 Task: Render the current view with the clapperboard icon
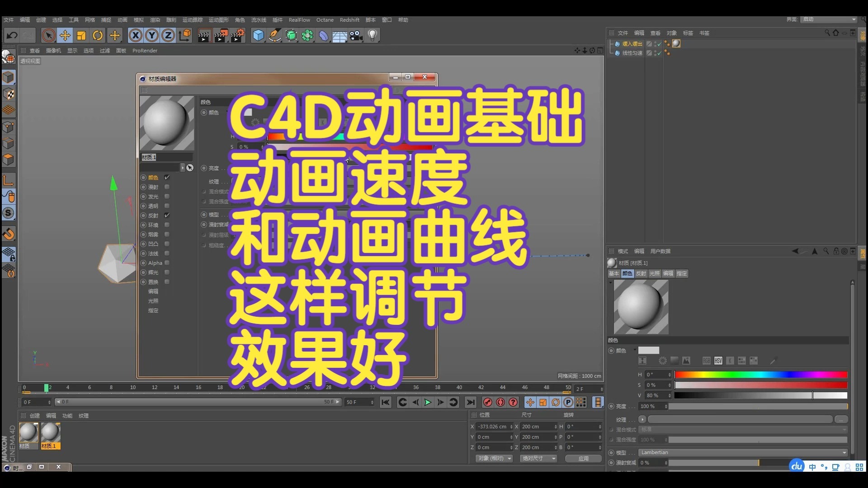coord(204,35)
